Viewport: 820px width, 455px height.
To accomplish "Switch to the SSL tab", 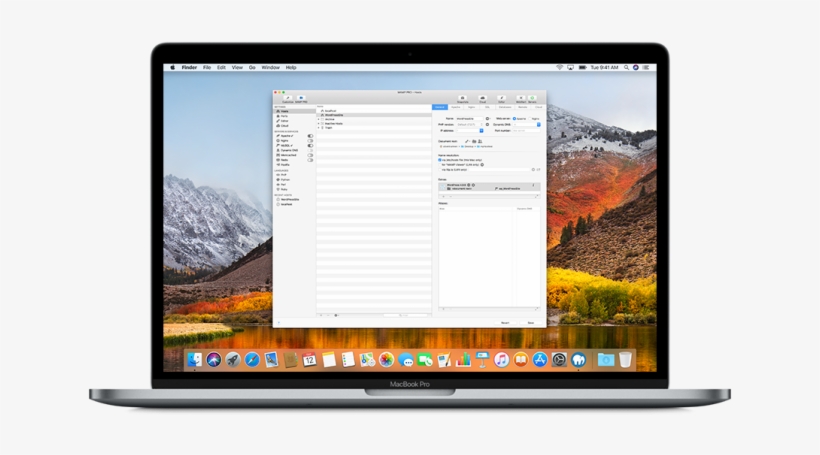I will 487,107.
